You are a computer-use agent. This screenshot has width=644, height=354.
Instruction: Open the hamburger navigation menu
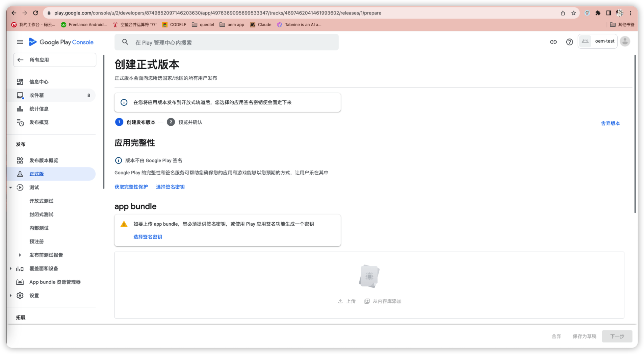(x=20, y=42)
